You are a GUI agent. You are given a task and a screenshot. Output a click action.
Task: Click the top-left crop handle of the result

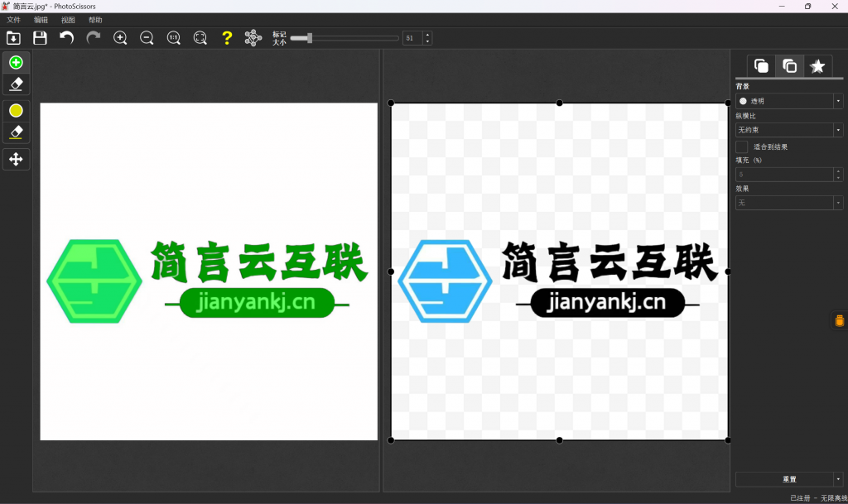(x=391, y=103)
